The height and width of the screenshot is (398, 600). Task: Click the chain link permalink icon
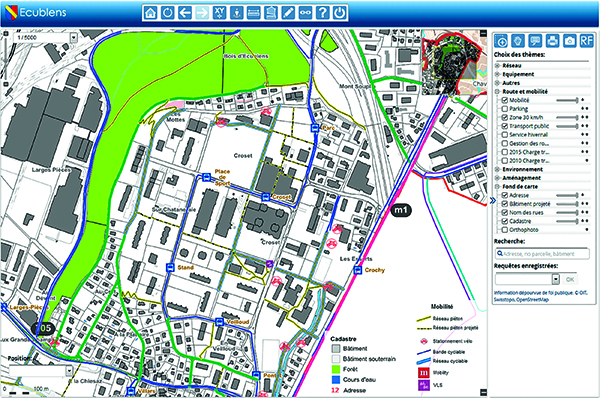click(305, 12)
